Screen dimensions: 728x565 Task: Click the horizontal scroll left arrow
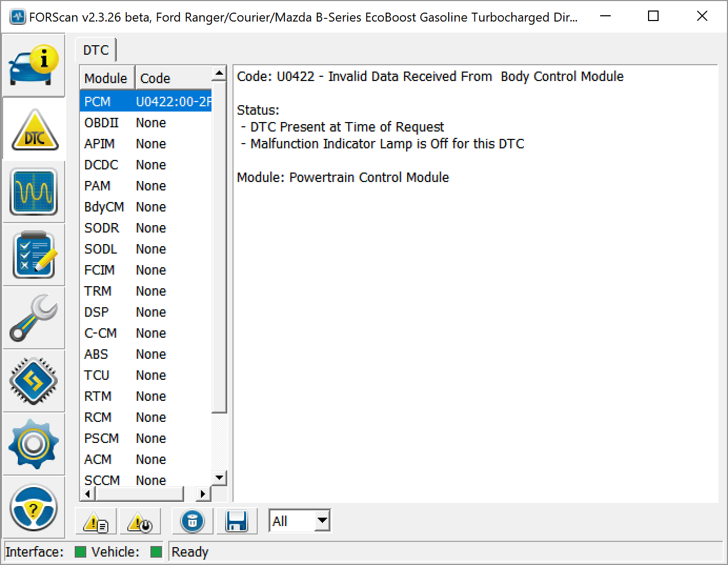click(87, 494)
